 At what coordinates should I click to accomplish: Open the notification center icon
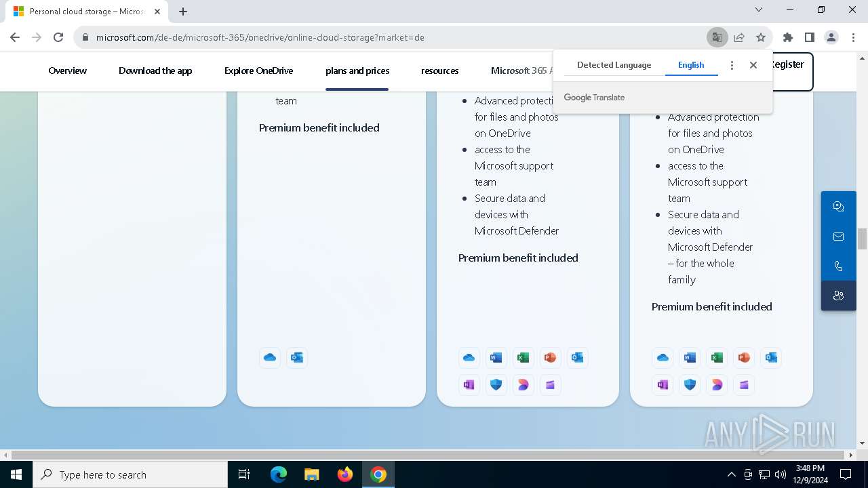click(846, 474)
